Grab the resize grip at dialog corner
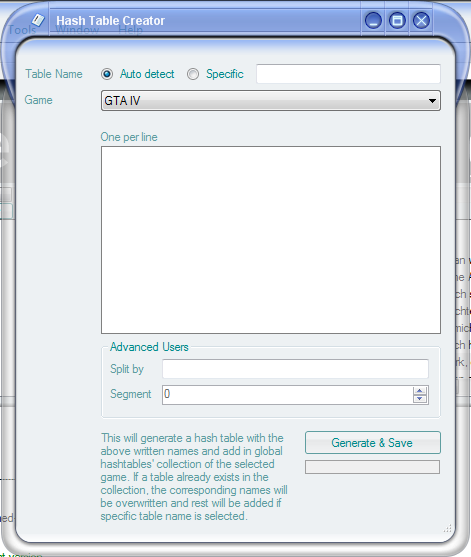The height and width of the screenshot is (557, 471). coord(448,529)
